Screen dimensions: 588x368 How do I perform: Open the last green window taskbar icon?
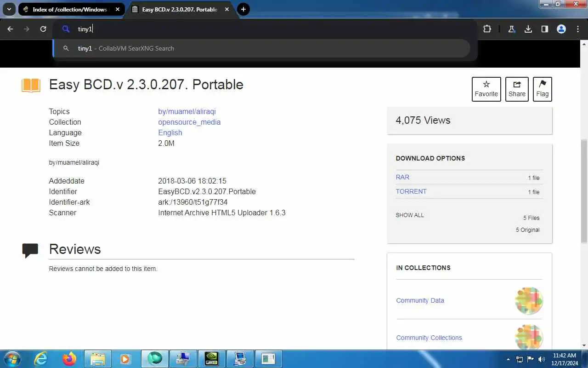point(268,359)
